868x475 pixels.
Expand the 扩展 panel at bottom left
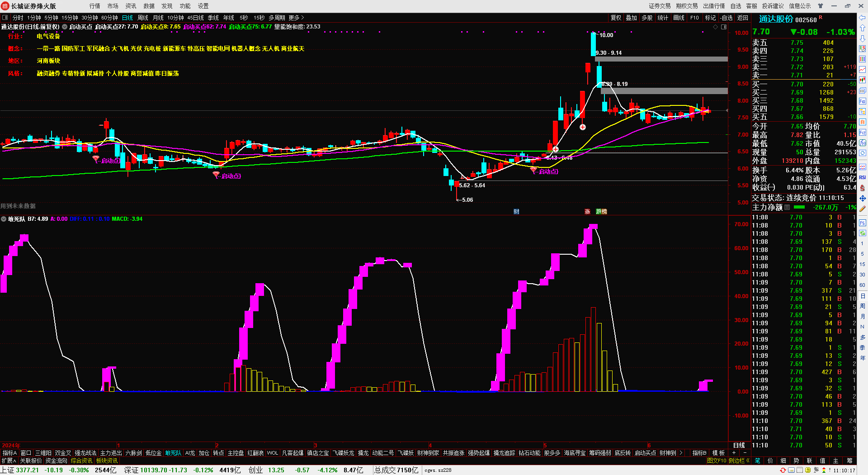click(x=9, y=461)
